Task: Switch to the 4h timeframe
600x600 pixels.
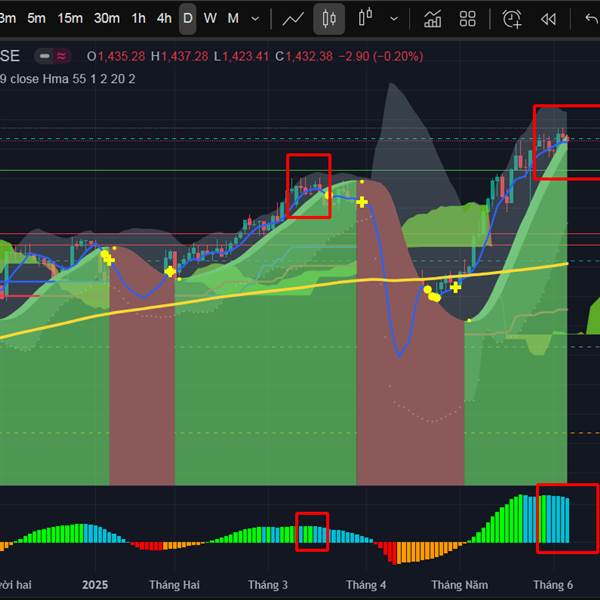Action: click(164, 18)
